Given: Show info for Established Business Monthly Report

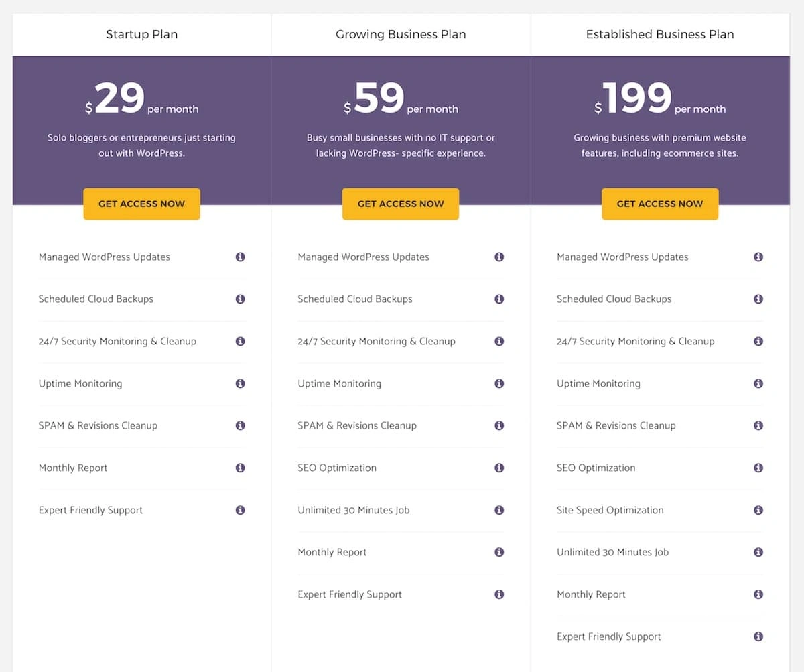Looking at the screenshot, I should point(758,594).
